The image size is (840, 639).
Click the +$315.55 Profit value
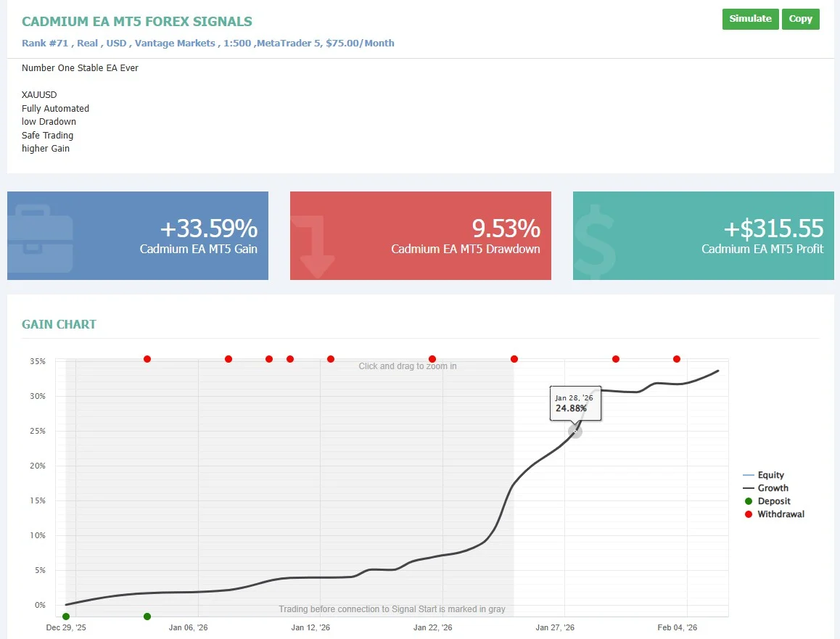point(773,229)
